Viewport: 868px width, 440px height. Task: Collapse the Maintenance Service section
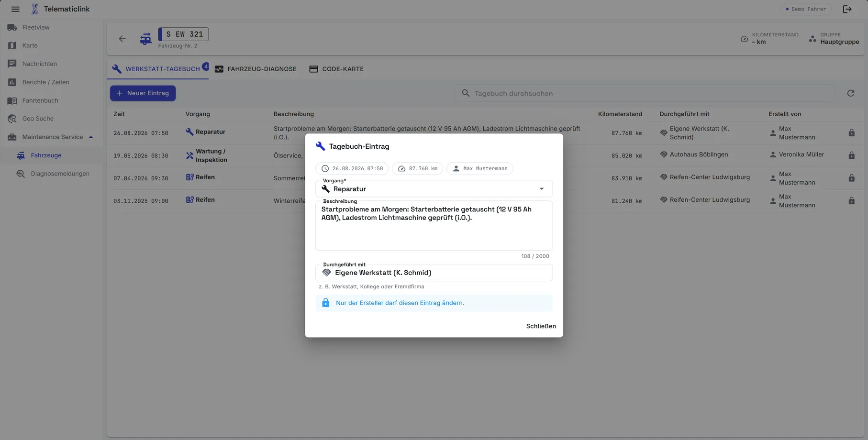[51, 137]
